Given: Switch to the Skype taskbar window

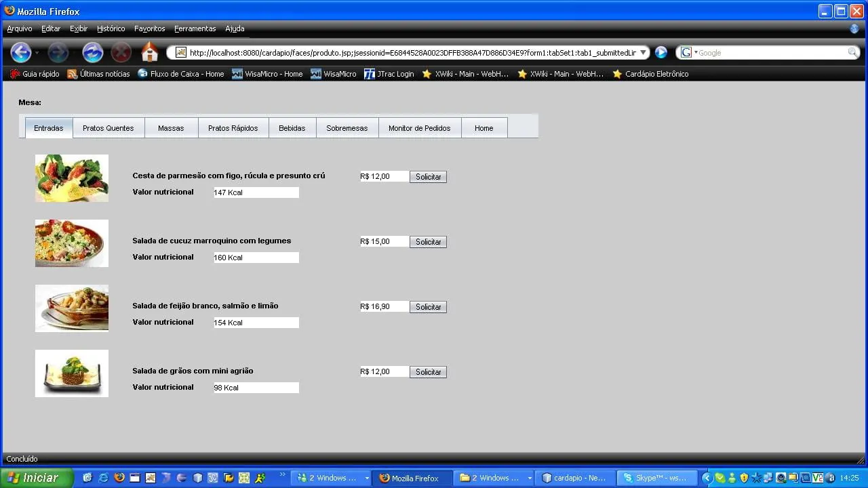Looking at the screenshot, I should tap(657, 478).
